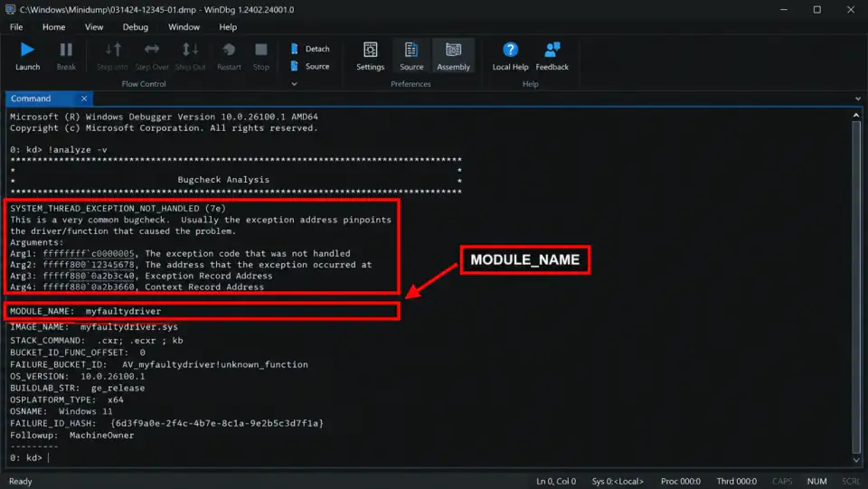Image resolution: width=868 pixels, height=489 pixels.
Task: Click the WinDbg app icon in title bar
Action: coord(10,9)
